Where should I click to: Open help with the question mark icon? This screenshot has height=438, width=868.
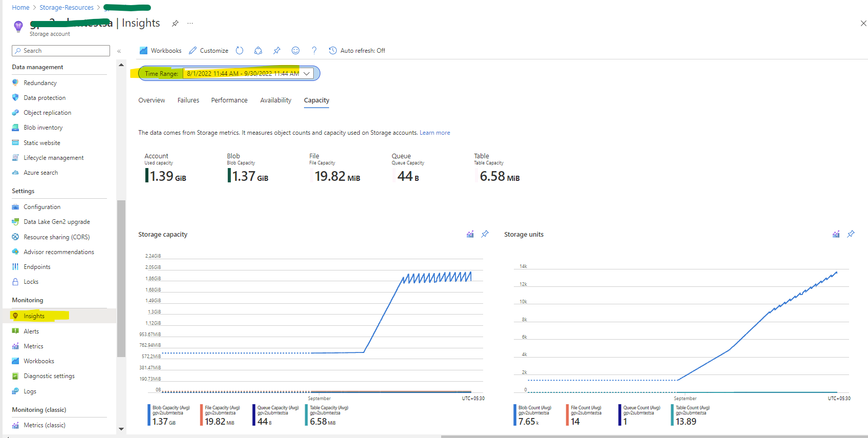(x=314, y=51)
